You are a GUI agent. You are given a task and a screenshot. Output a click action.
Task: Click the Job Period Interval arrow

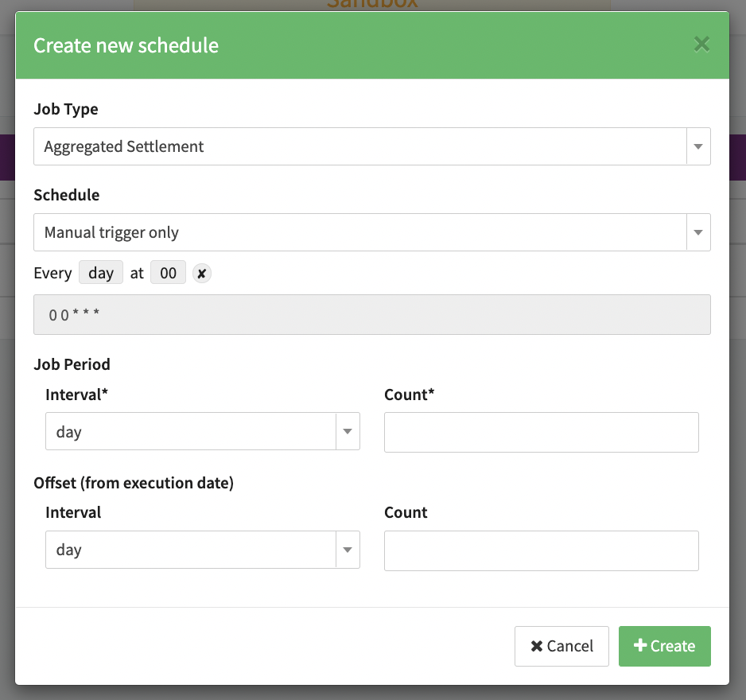pos(348,432)
